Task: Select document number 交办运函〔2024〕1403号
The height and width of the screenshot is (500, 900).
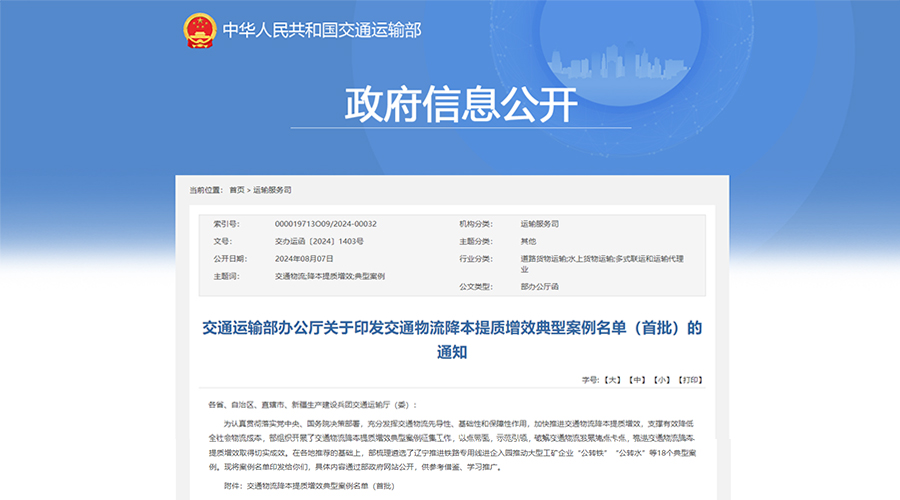Action: (x=319, y=242)
